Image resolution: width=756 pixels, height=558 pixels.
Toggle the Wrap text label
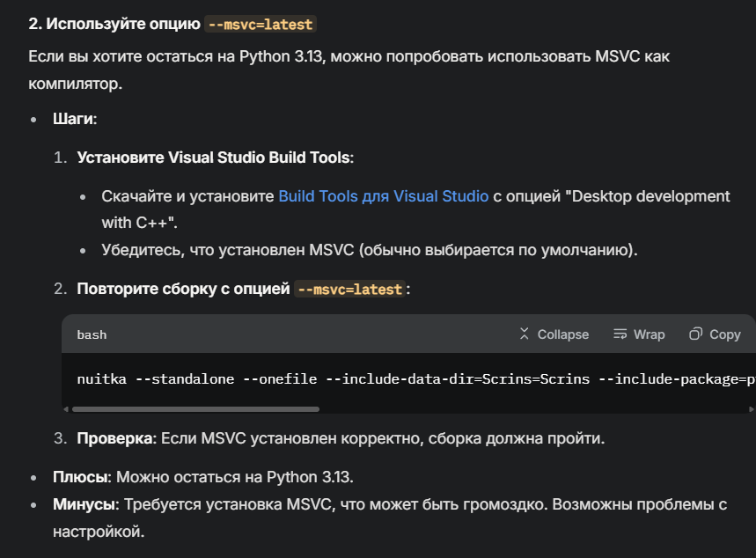point(650,334)
